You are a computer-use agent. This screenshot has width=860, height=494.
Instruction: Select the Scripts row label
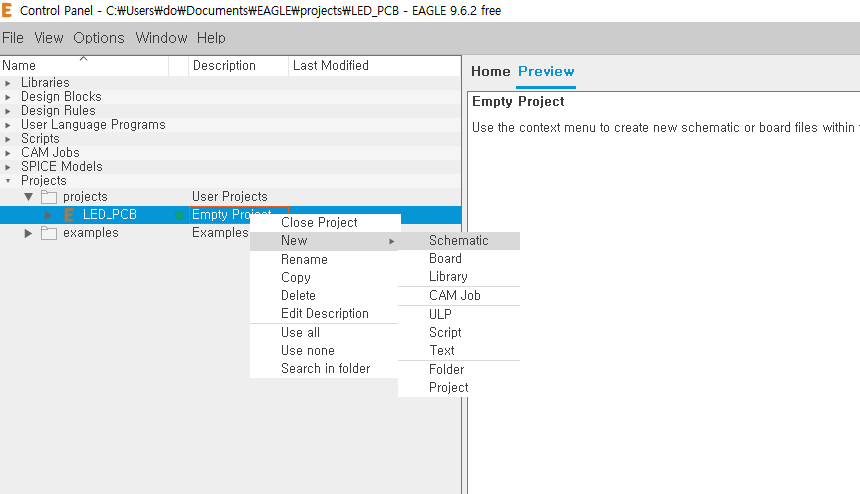pos(40,139)
